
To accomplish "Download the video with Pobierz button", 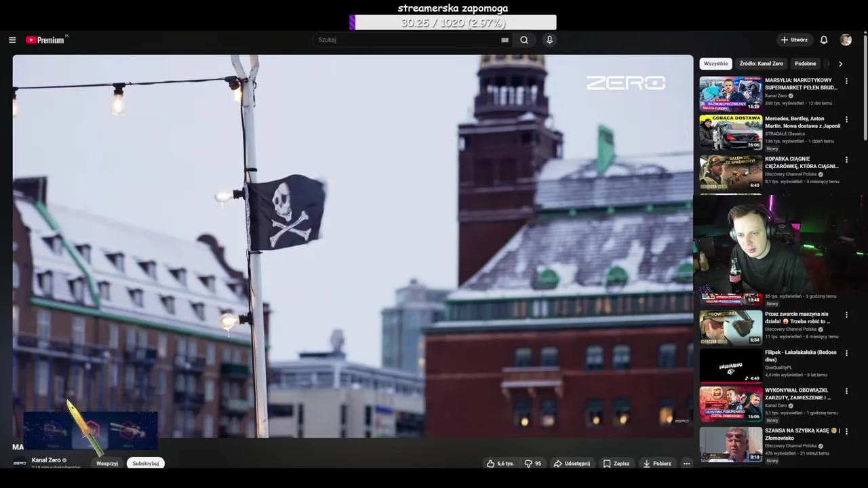I will click(x=657, y=464).
